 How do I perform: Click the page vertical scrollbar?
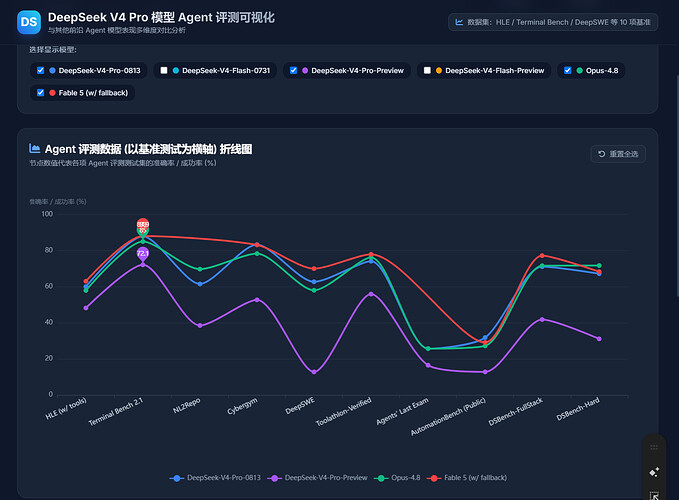coord(677,186)
